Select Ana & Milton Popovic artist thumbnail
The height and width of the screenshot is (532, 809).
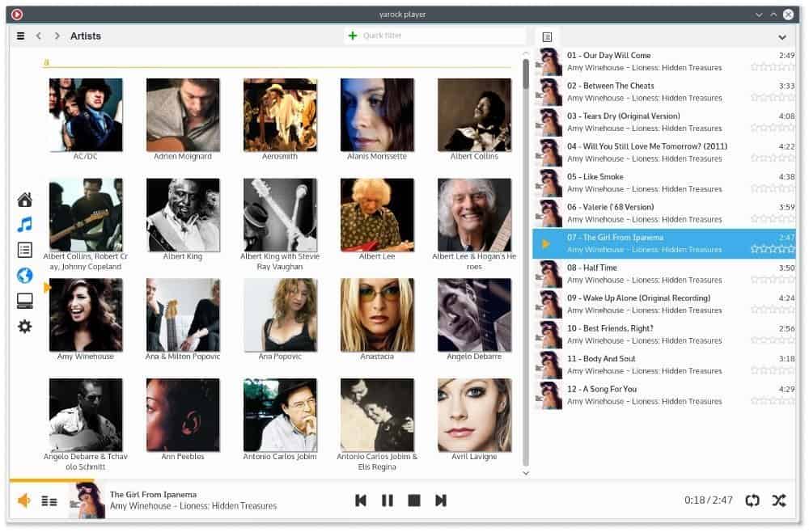183,315
